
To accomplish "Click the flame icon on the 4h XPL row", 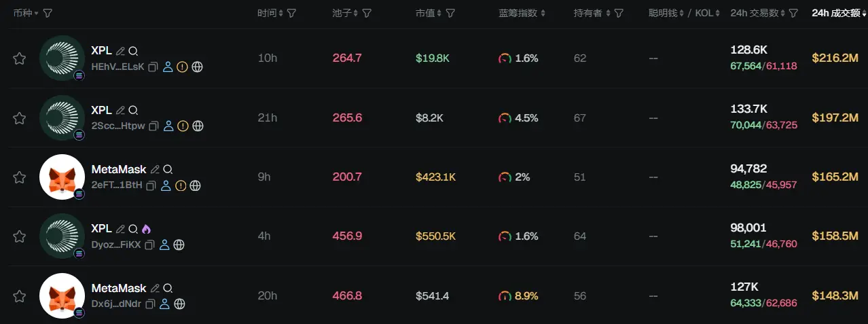I will click(x=147, y=229).
